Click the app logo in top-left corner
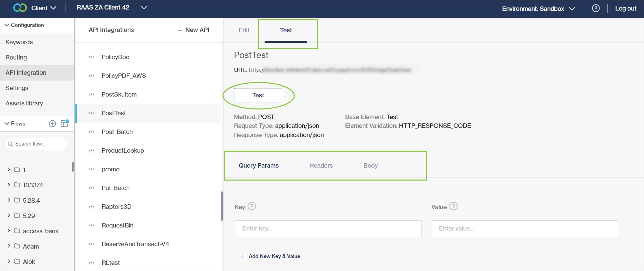This screenshot has height=271, width=644. [20, 8]
